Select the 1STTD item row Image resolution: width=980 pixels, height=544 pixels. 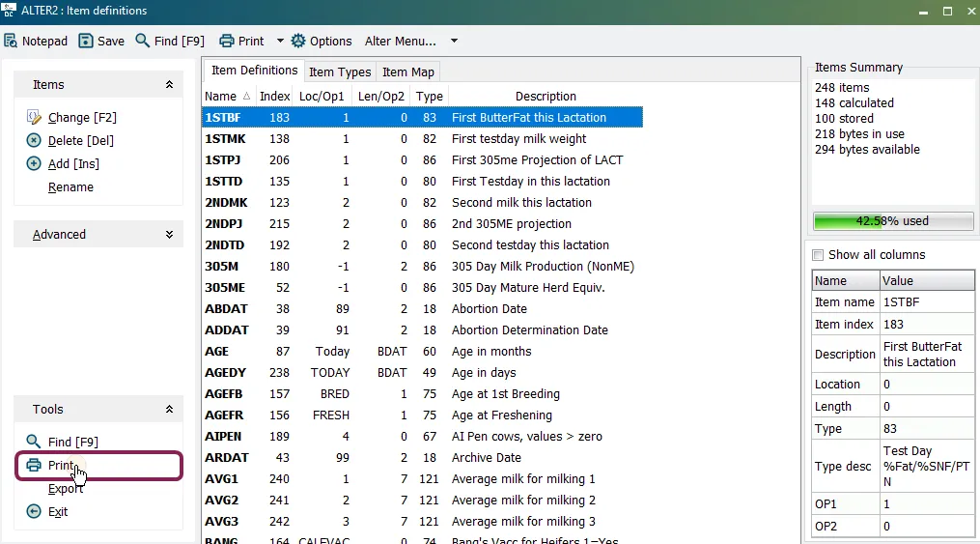pyautogui.click(x=423, y=182)
